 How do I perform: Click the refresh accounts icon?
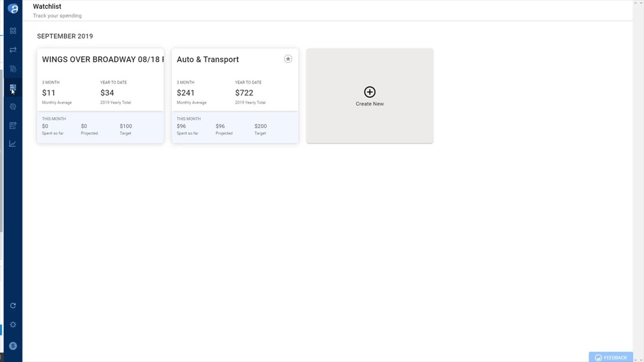13,306
